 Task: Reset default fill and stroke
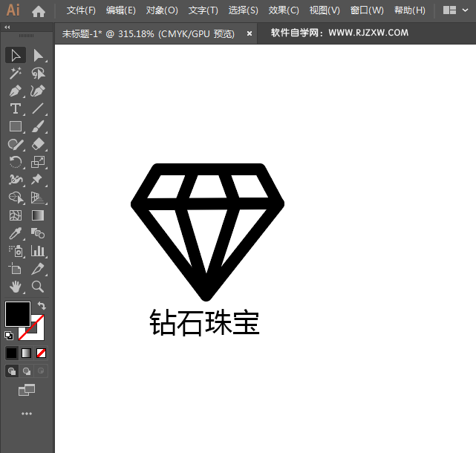click(9, 335)
